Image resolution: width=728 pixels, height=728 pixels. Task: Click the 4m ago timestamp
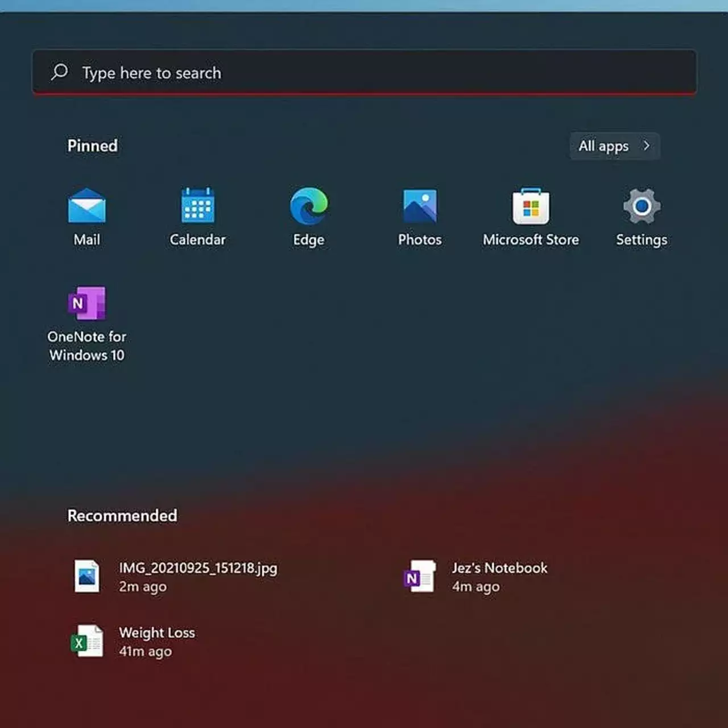(475, 586)
